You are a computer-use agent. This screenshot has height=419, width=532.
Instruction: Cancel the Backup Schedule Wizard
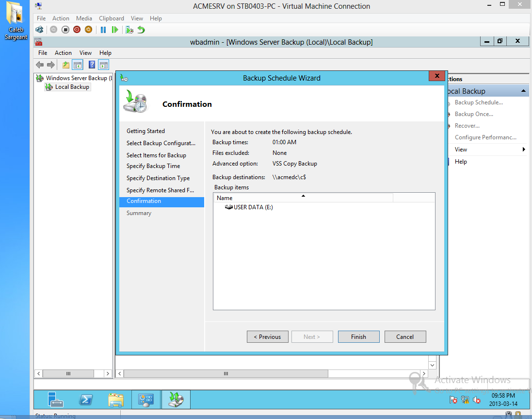(x=405, y=337)
